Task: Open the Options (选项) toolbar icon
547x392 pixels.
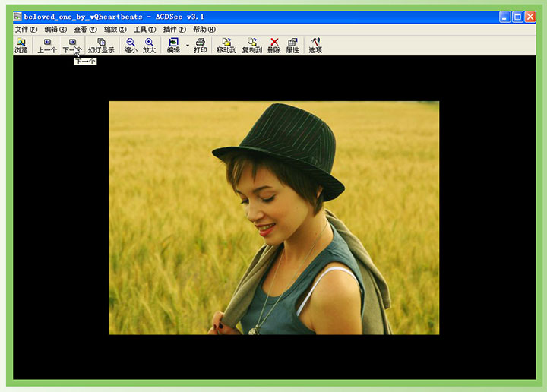Action: (x=315, y=46)
